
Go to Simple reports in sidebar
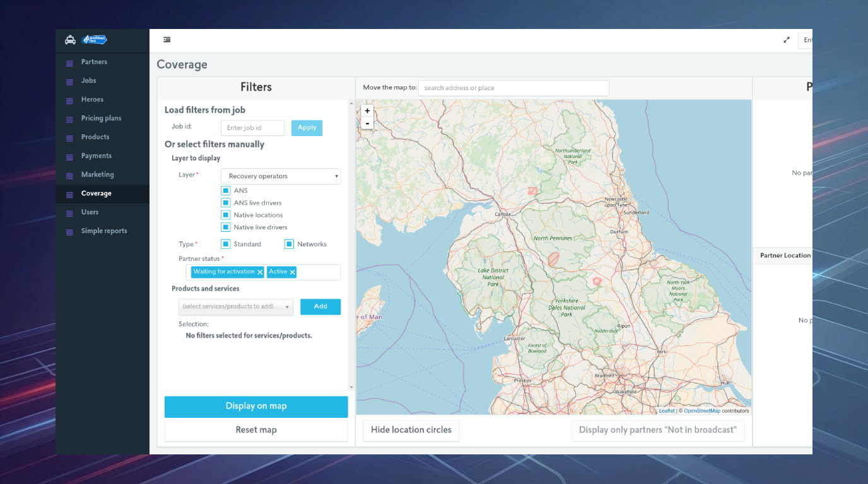pyautogui.click(x=104, y=231)
